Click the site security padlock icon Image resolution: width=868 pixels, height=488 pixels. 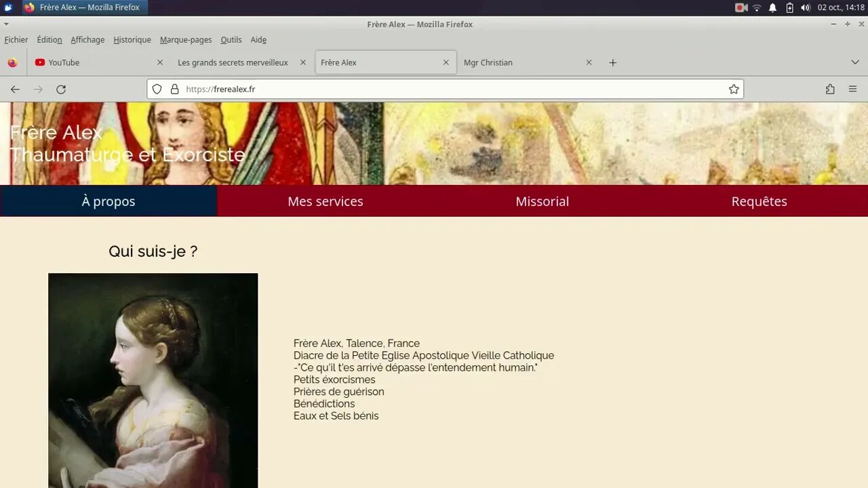174,89
